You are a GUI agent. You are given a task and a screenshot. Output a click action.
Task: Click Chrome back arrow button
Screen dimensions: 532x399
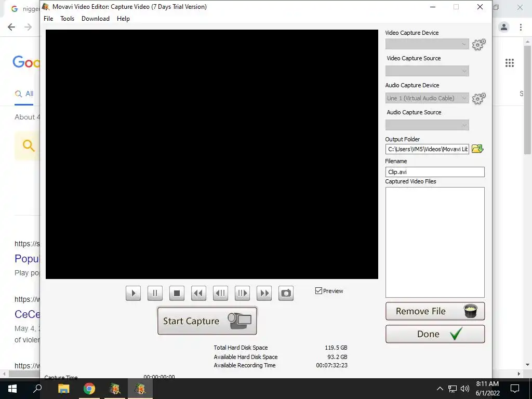(x=11, y=27)
